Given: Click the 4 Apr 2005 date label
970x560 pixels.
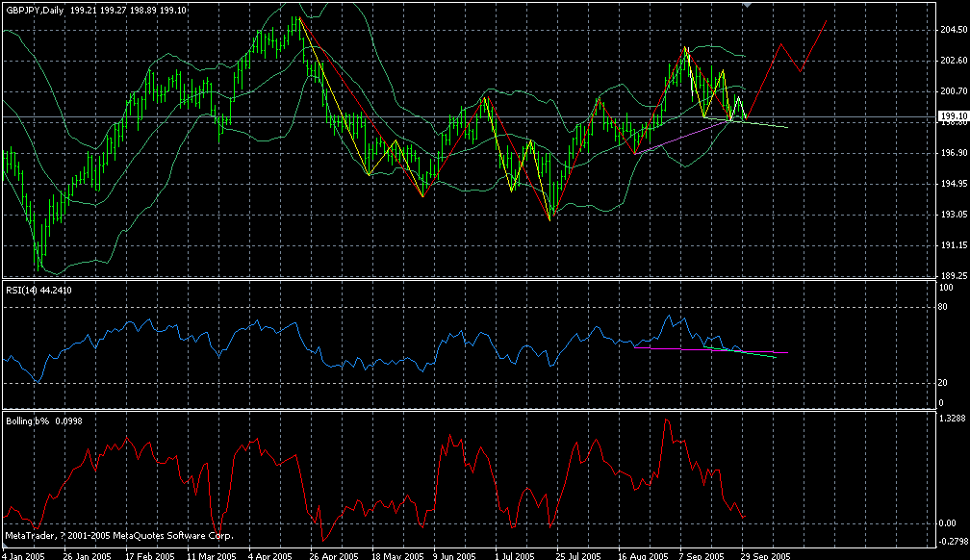Looking at the screenshot, I should point(271,555).
